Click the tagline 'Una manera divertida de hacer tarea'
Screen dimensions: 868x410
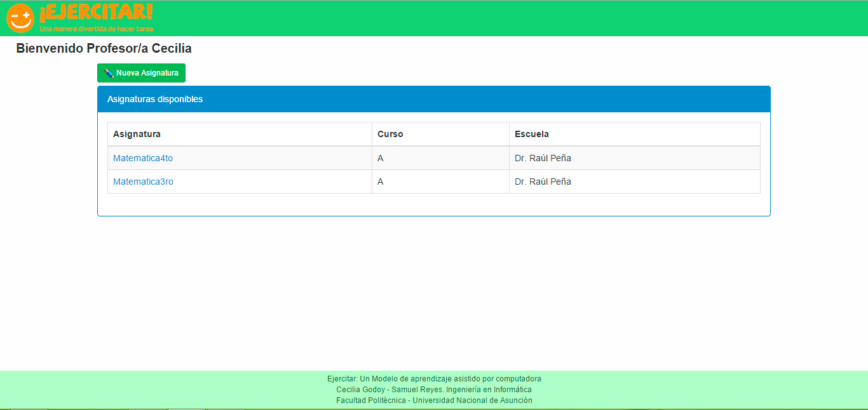click(x=96, y=29)
